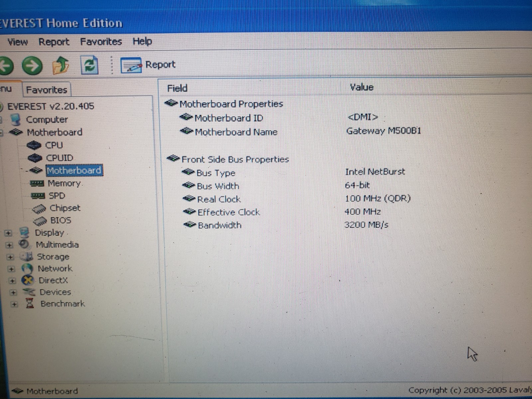Select the Gateway M500B1 value
This screenshot has width=532, height=399.
383,131
